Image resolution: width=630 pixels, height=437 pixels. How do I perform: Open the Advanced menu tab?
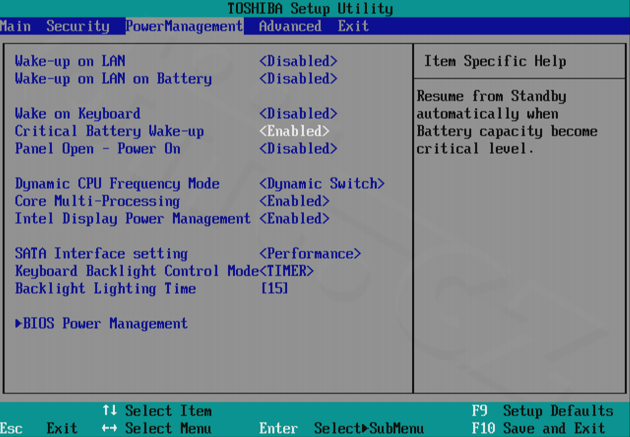point(290,26)
